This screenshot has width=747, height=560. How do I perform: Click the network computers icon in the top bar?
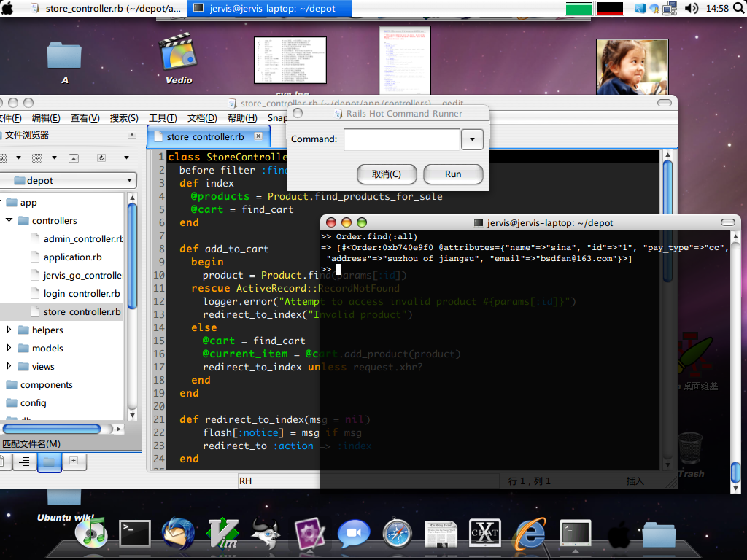(x=670, y=8)
